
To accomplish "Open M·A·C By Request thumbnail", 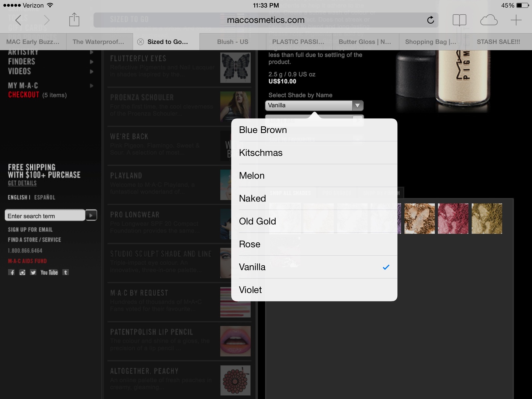I will tap(235, 302).
